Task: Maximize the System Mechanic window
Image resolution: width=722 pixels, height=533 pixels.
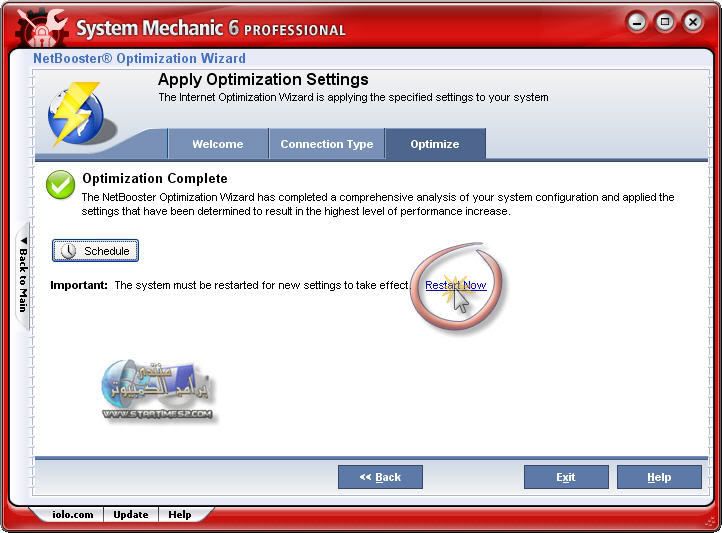Action: [665, 22]
